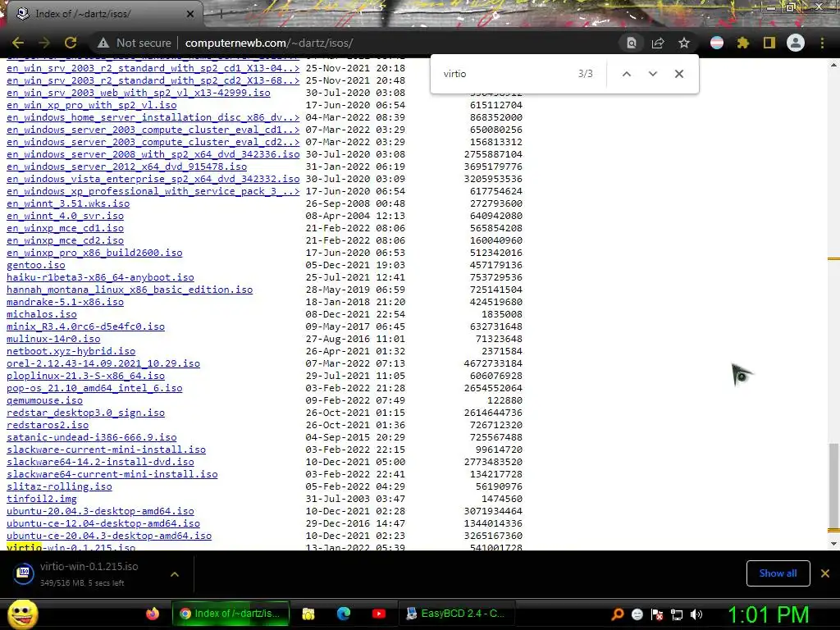This screenshot has width=840, height=630.
Task: Close the find bar
Action: [x=678, y=74]
